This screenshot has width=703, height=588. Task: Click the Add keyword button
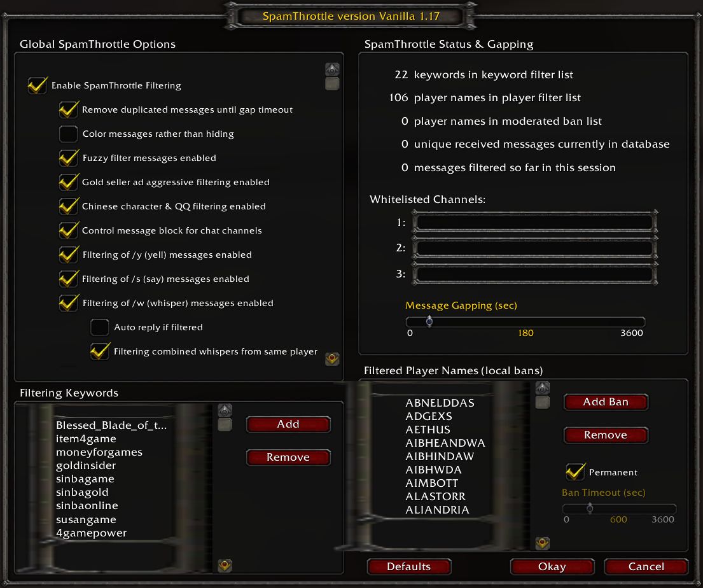(288, 424)
